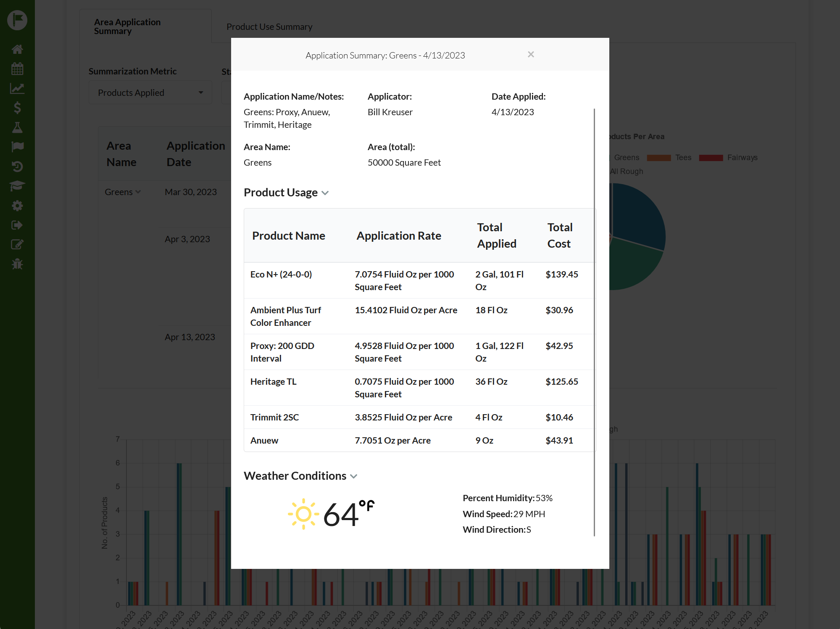Click the flag logo in the sidebar

tap(17, 20)
